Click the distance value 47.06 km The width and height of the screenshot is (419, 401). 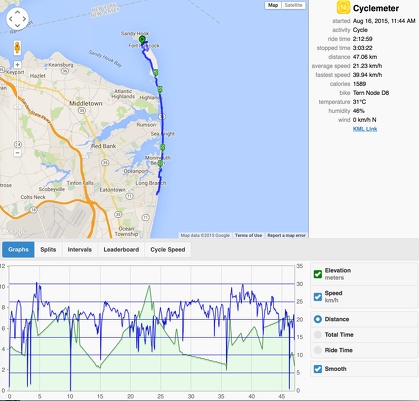365,57
